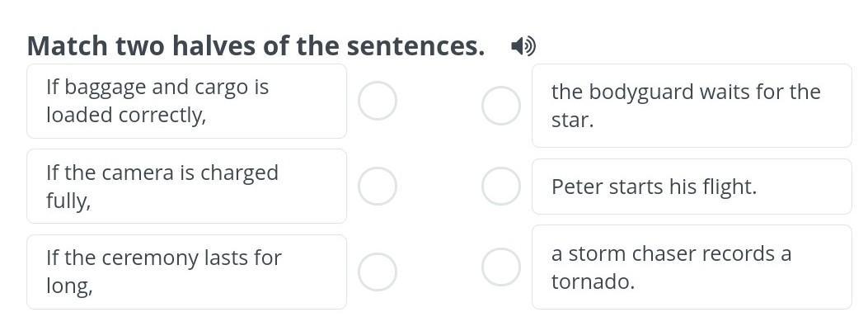Select the circle next to 'Peter starts his flight'

coord(500,186)
